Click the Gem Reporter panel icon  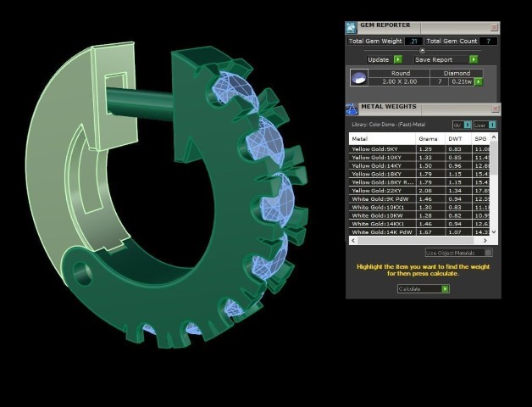(352, 27)
